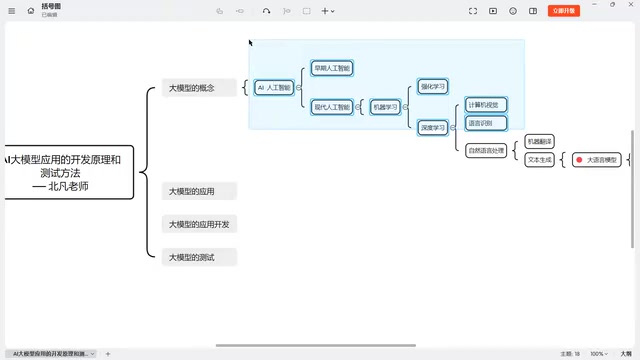Select the central topic AI大模型应用的开发原理和测试方法
Screen dimensions: 640x360
69,172
